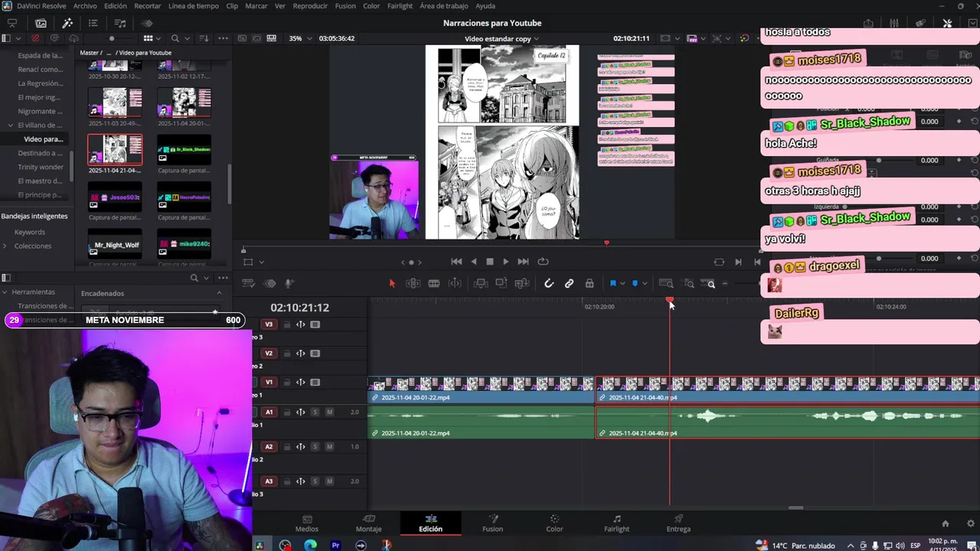
Task: Select the Video para... bin
Action: tap(43, 139)
